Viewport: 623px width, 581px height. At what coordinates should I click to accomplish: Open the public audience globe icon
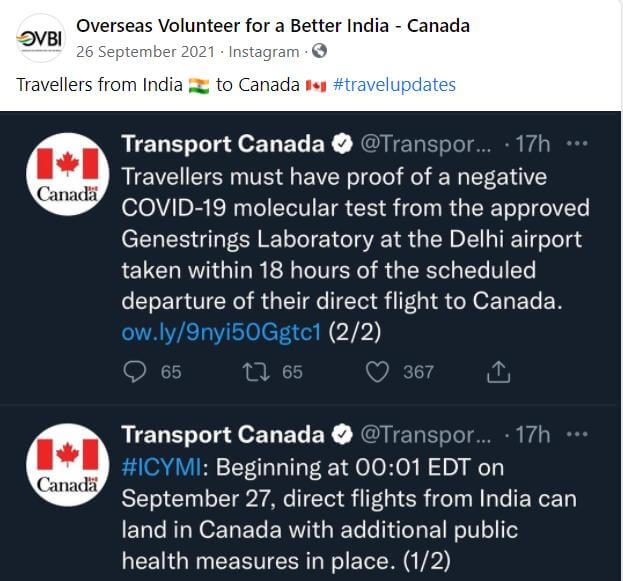click(x=319, y=51)
